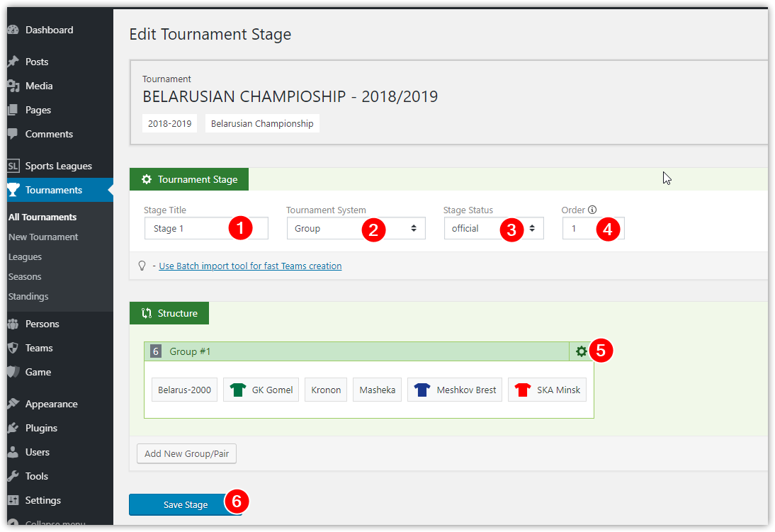Open Group #1 settings gear icon
The width and height of the screenshot is (775, 532).
click(x=581, y=351)
